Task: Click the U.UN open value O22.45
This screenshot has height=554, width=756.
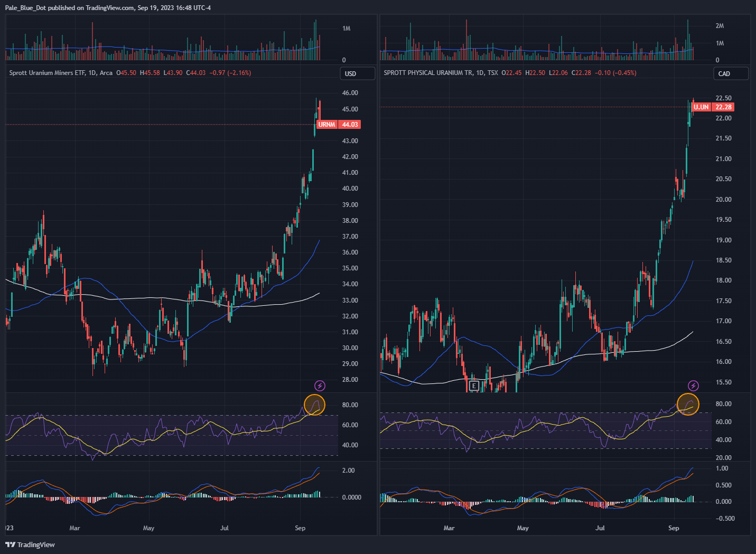Action: pyautogui.click(x=511, y=73)
